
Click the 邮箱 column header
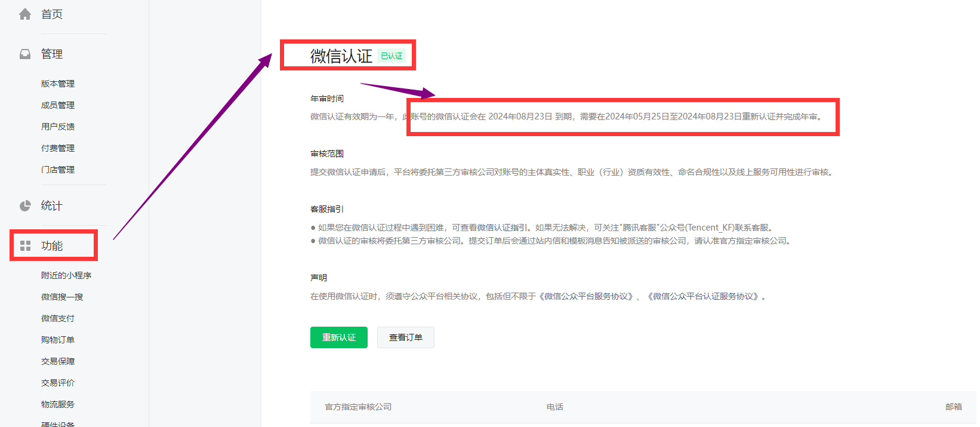pyautogui.click(x=954, y=407)
